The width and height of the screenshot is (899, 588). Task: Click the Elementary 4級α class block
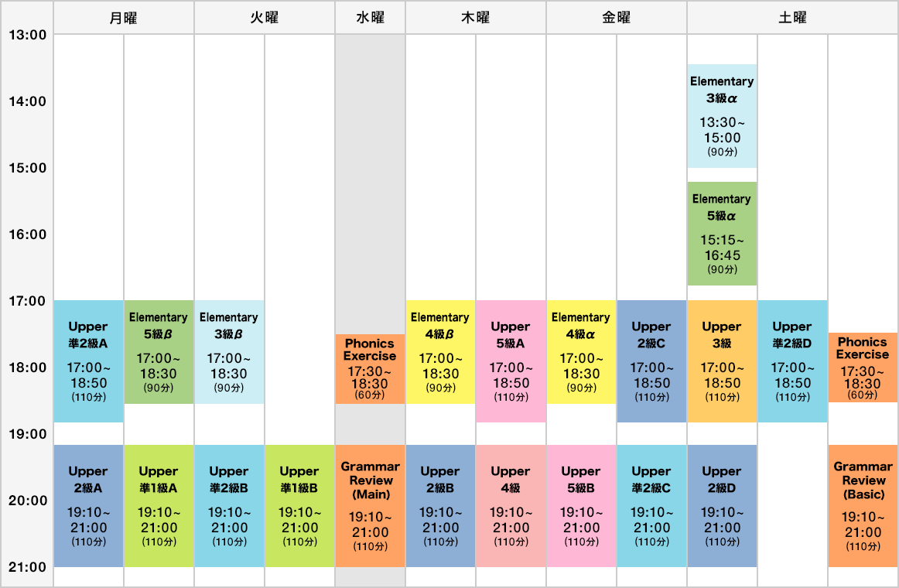pos(581,352)
